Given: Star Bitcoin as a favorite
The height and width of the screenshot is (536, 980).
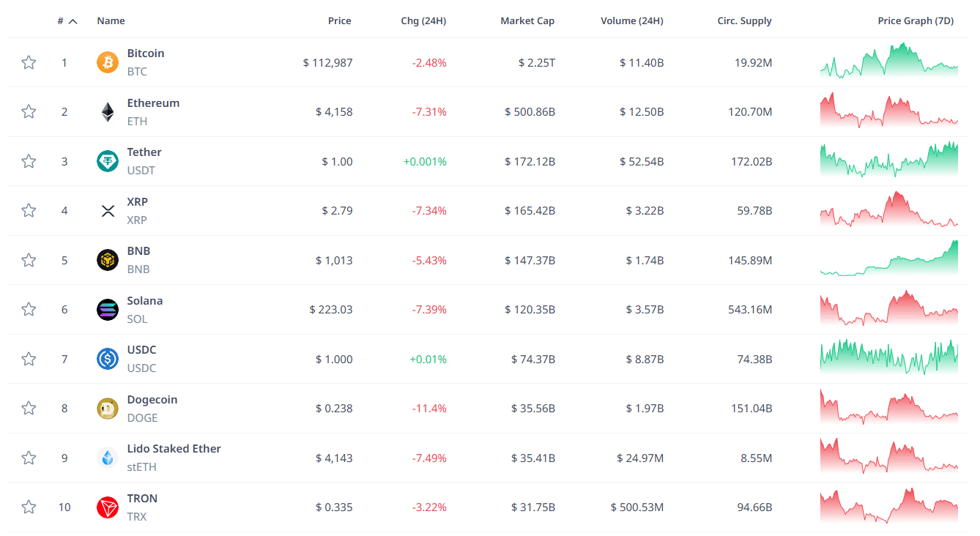Looking at the screenshot, I should [29, 63].
